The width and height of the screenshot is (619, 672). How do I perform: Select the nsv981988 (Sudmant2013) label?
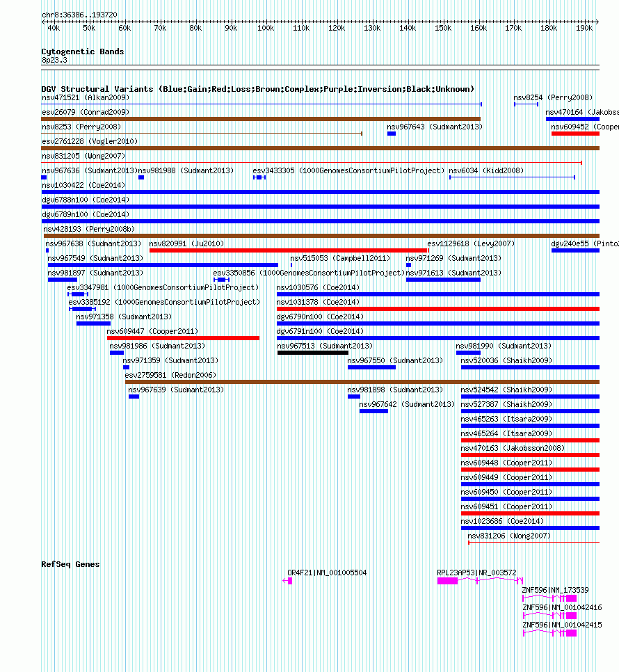pyautogui.click(x=186, y=170)
